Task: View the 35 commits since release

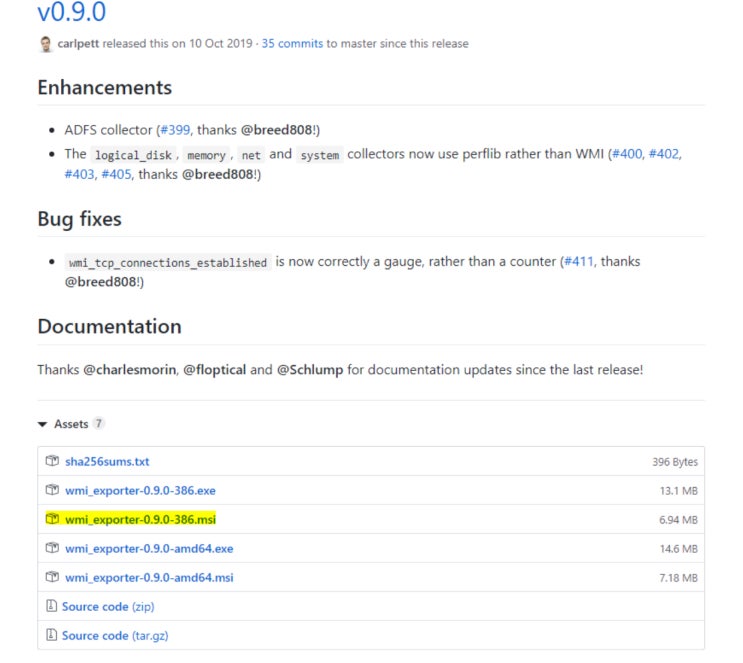Action: [x=293, y=44]
